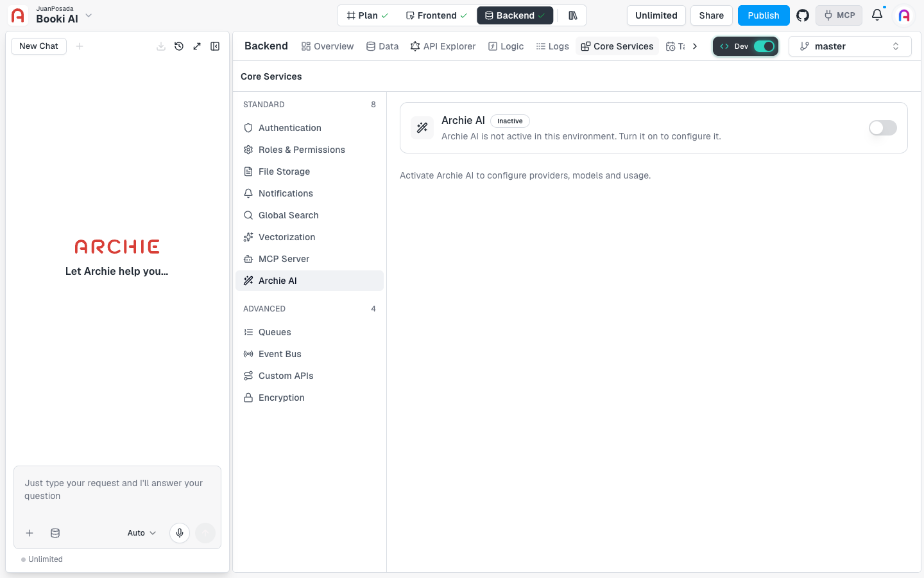Open Roles & Permissions service

[309, 150]
